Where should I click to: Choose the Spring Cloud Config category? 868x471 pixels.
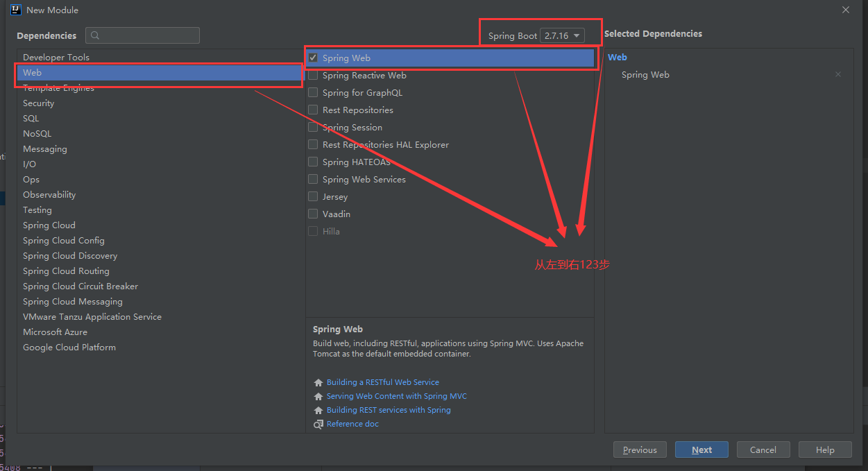coord(64,241)
